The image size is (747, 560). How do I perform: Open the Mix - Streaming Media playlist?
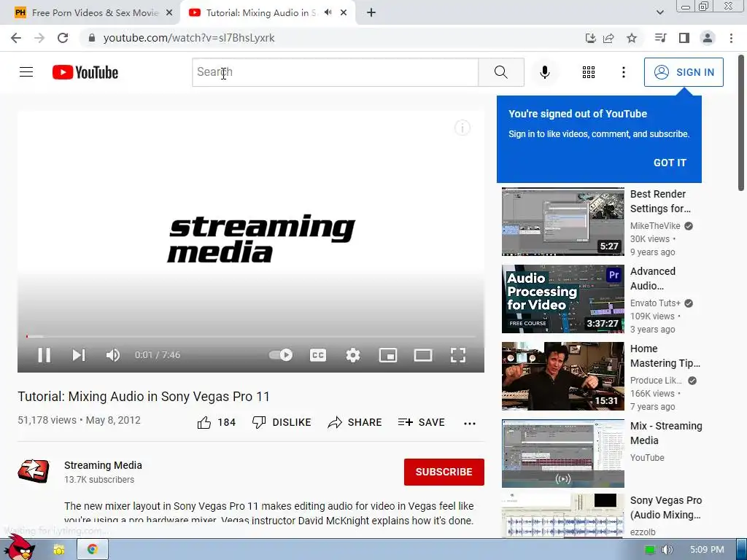tap(562, 454)
